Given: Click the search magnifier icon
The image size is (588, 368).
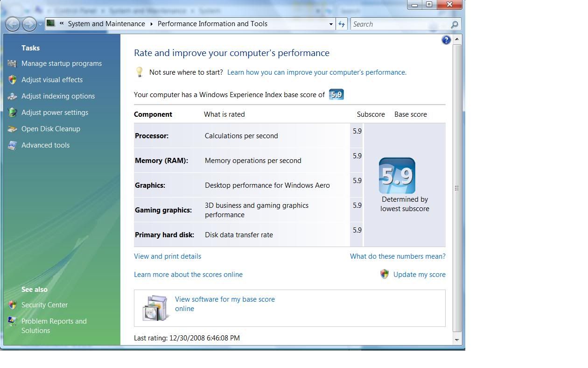Looking at the screenshot, I should (x=455, y=24).
